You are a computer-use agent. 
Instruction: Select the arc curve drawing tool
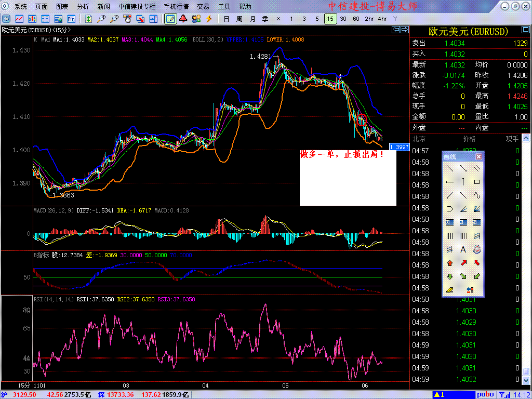point(449,209)
